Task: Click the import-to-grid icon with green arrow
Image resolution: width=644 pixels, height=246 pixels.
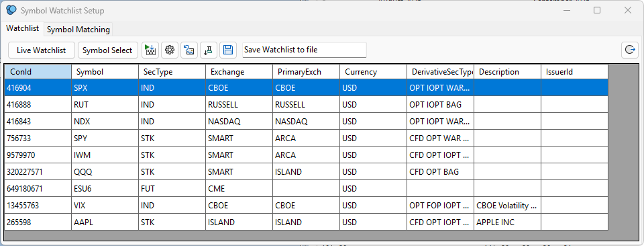Action: tap(150, 50)
